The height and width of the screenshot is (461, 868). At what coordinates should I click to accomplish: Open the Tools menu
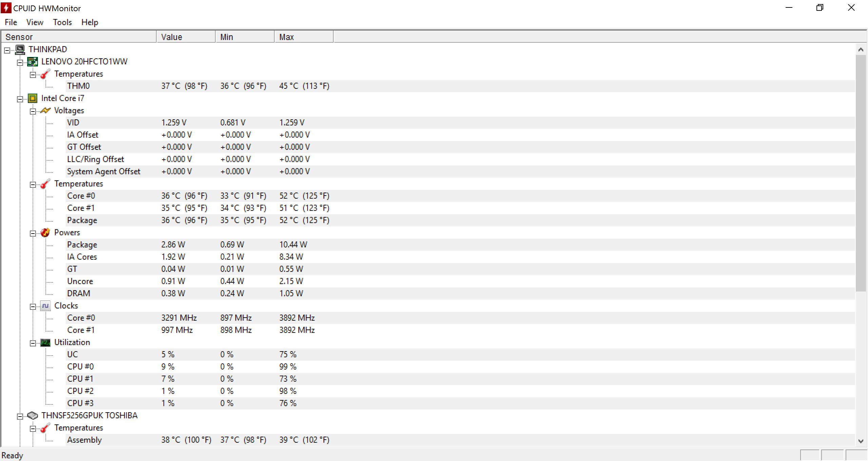coord(62,22)
